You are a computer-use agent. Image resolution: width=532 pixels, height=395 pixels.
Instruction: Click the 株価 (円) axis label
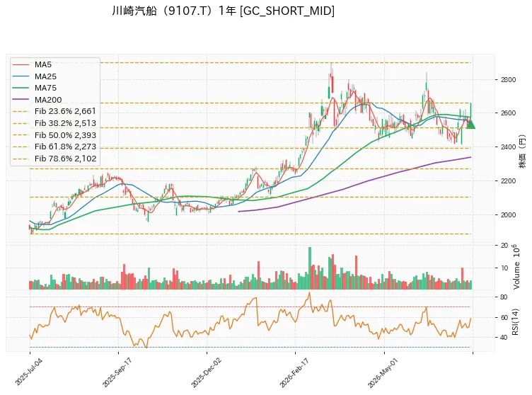tap(522, 151)
